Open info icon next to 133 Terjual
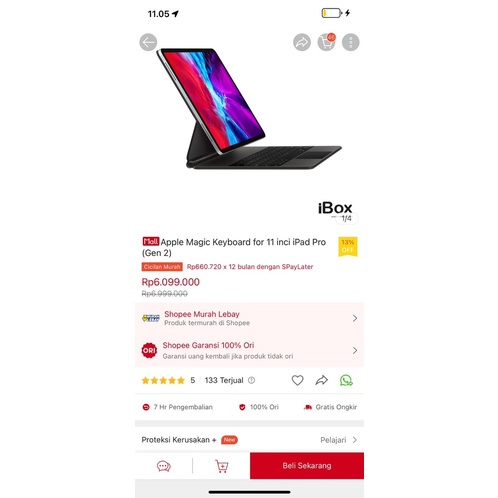The height and width of the screenshot is (498, 498). [252, 380]
